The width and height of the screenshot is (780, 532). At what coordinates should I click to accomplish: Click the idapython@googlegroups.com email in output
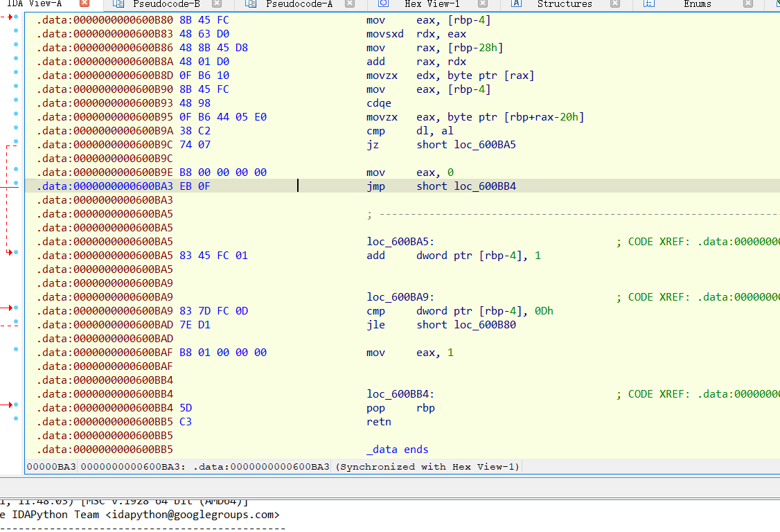point(193,515)
